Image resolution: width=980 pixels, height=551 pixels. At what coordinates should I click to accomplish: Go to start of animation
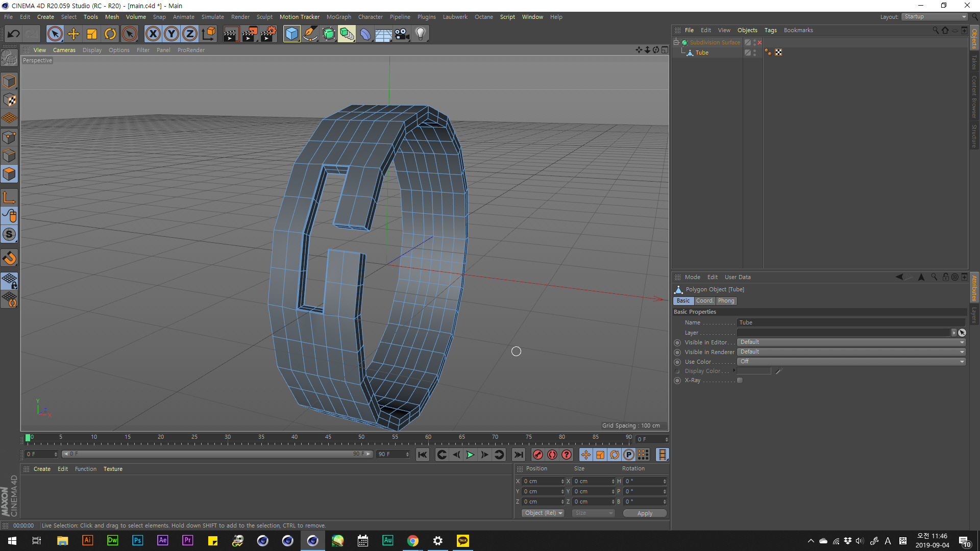coord(423,455)
